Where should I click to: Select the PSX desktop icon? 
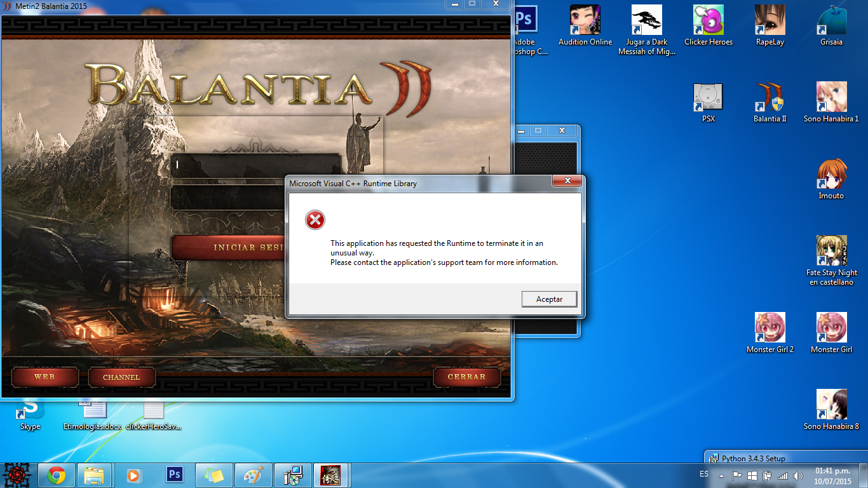coord(709,103)
